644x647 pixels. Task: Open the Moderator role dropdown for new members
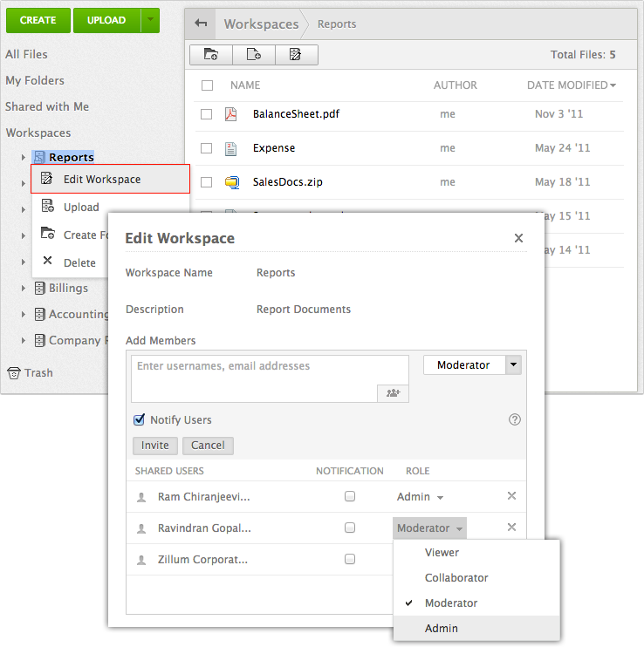[x=513, y=364]
